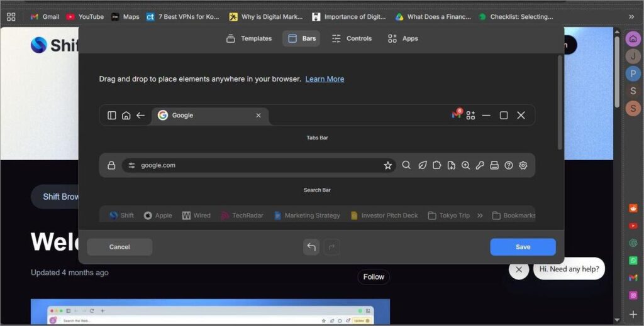Click the TechRadar bookmark in the preview bar

242,215
